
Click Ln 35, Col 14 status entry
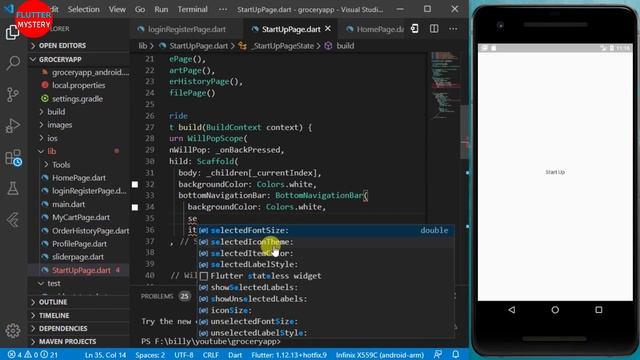coord(105,355)
